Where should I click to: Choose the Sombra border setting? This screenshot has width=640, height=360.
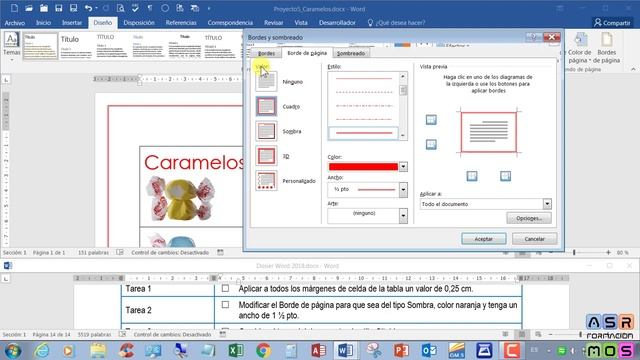[266, 131]
